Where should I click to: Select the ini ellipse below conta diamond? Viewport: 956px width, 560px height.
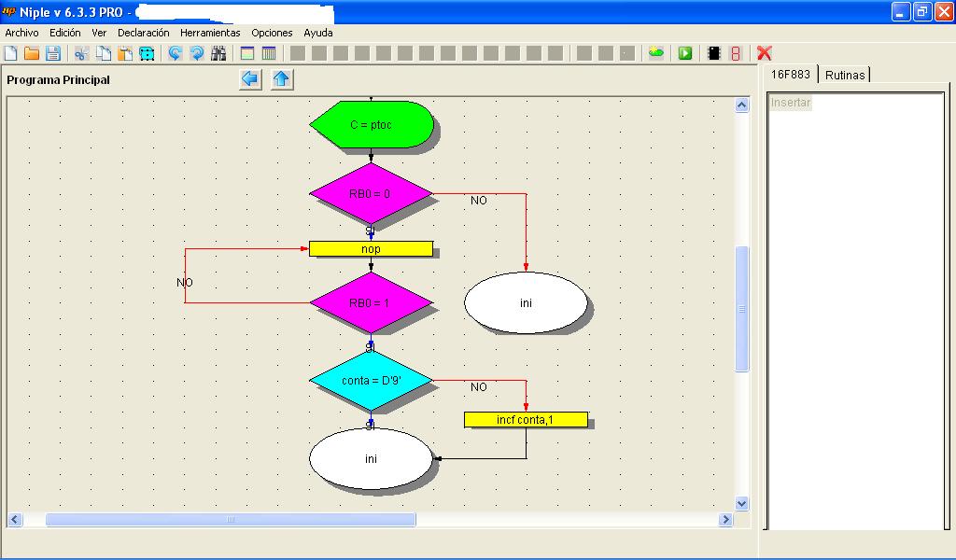coord(371,459)
